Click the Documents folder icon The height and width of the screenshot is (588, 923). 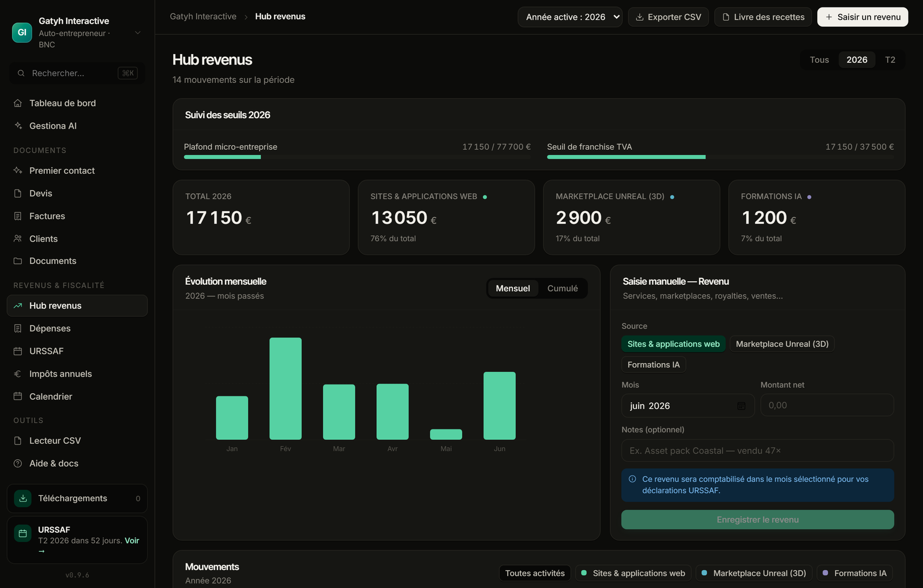pos(18,261)
